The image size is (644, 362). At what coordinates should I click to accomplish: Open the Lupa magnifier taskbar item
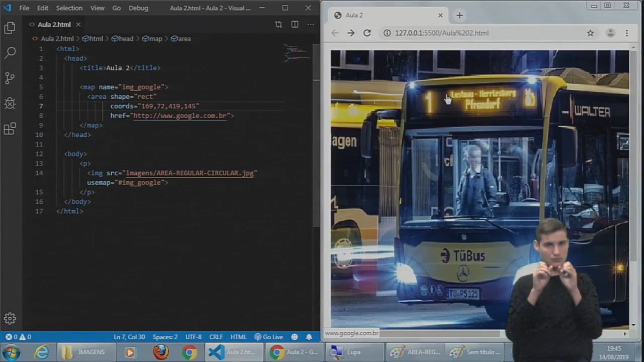tap(355, 352)
